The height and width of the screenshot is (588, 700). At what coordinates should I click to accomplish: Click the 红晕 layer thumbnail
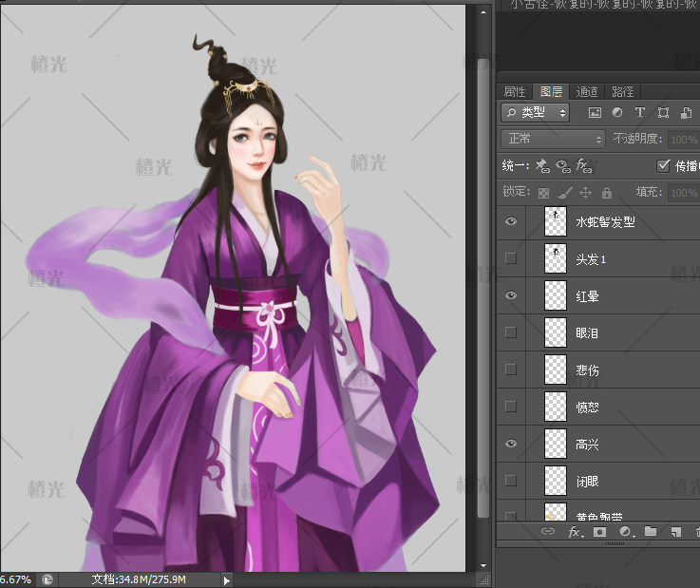[x=555, y=295]
